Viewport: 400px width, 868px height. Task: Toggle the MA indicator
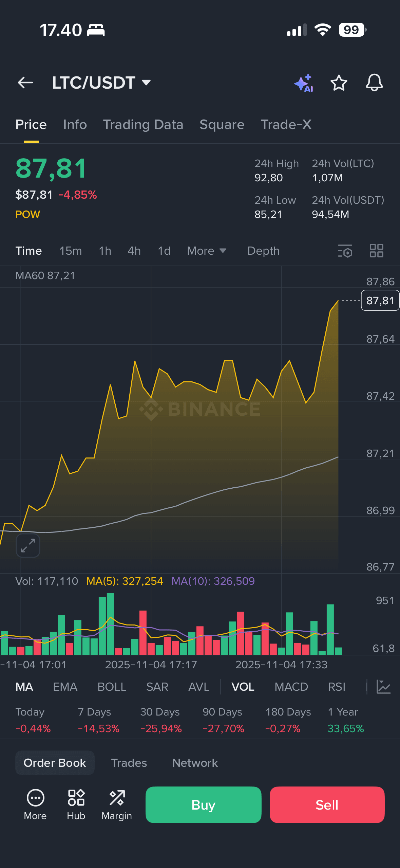pos(24,687)
